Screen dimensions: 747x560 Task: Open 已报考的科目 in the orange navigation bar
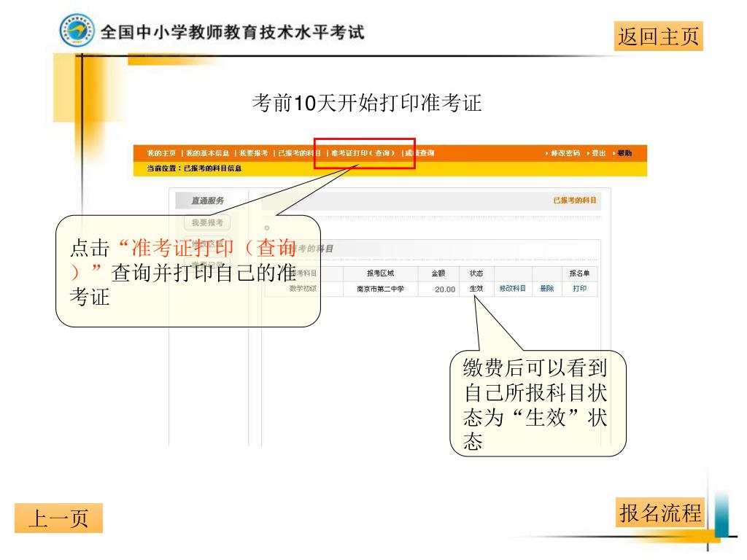(299, 153)
